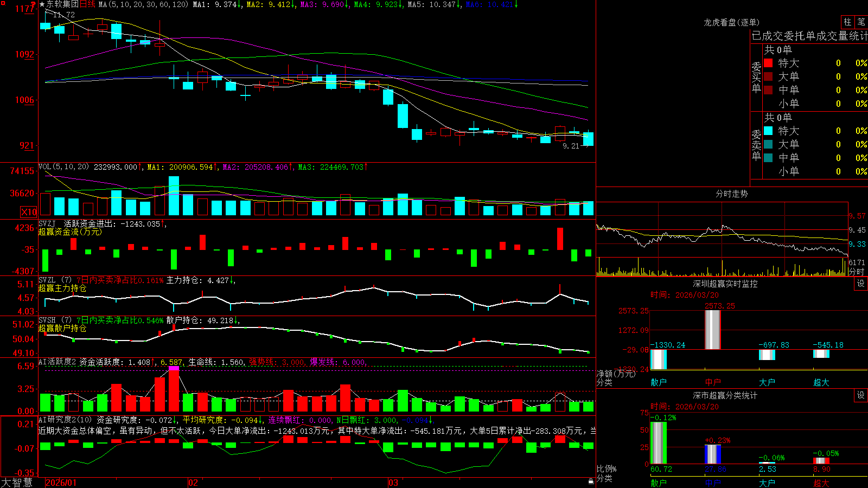Click the MA(5,10,20,30,60,120) indicator parameters

coord(143,4)
